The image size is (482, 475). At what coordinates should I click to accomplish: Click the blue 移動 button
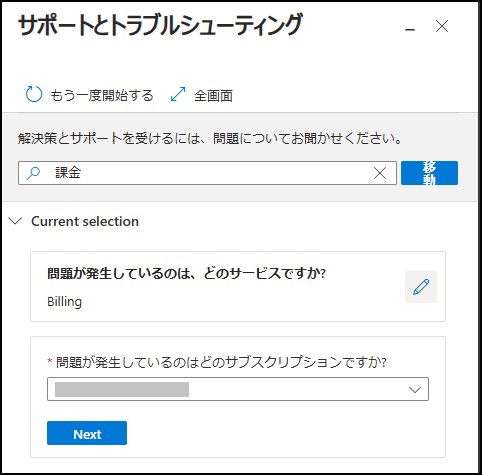[429, 173]
